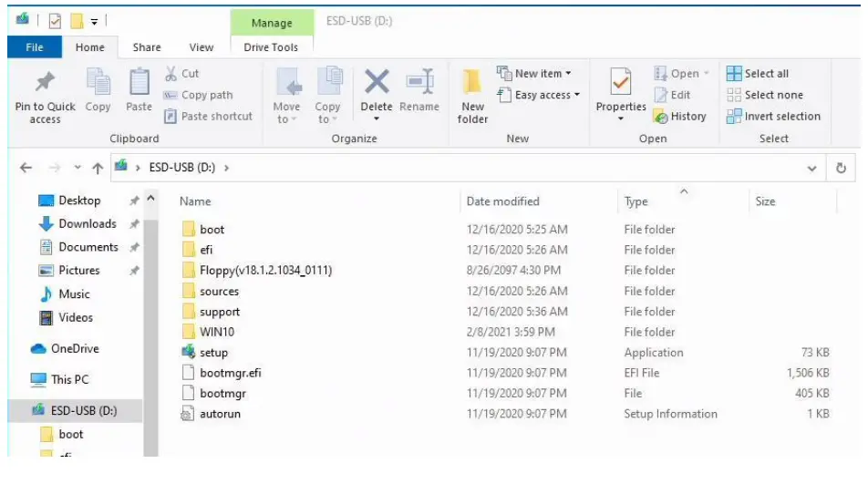Image resolution: width=868 pixels, height=484 pixels.
Task: Sort by Date modified column header
Action: pos(502,201)
